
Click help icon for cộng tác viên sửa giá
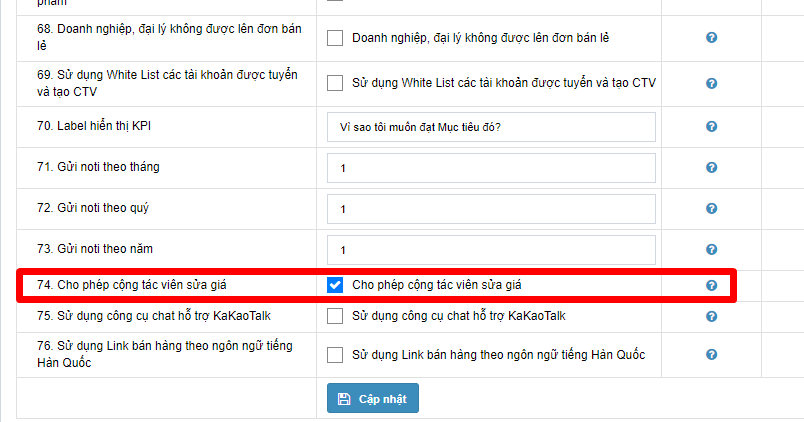point(711,285)
